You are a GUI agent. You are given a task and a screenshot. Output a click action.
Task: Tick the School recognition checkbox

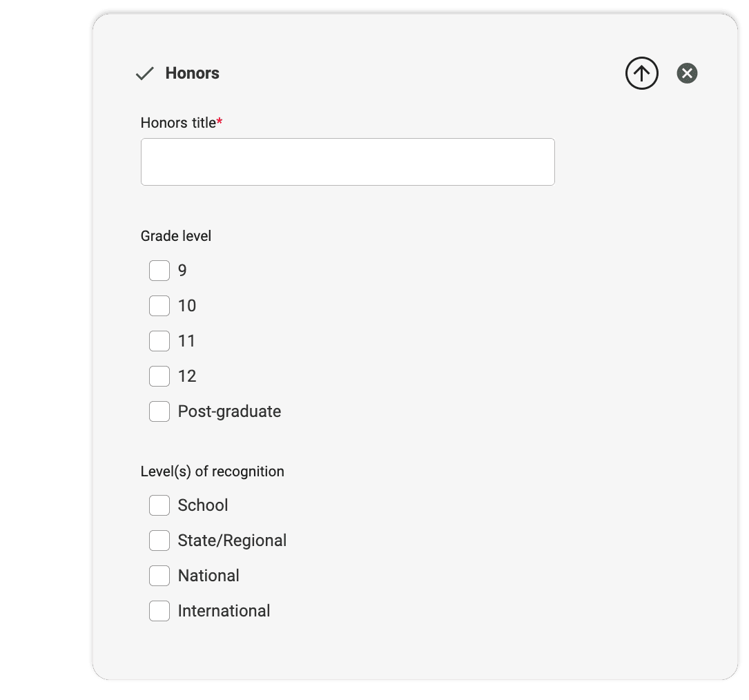(x=159, y=505)
